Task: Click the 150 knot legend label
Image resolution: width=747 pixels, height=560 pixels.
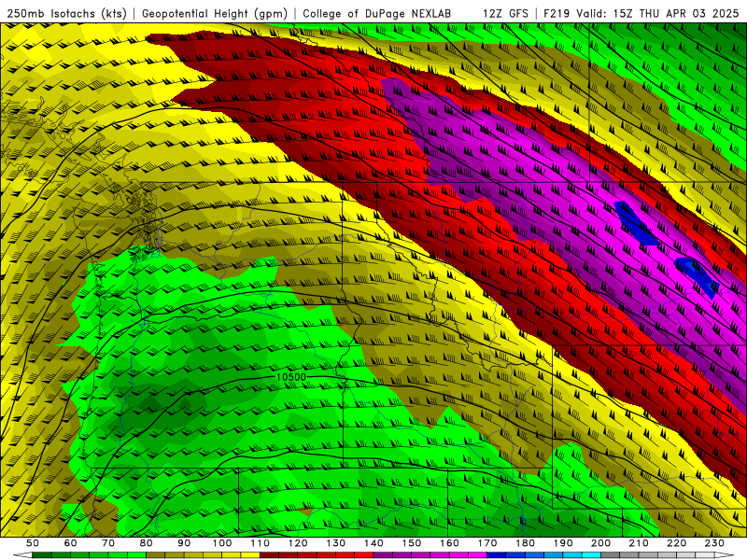Action: tap(412, 543)
